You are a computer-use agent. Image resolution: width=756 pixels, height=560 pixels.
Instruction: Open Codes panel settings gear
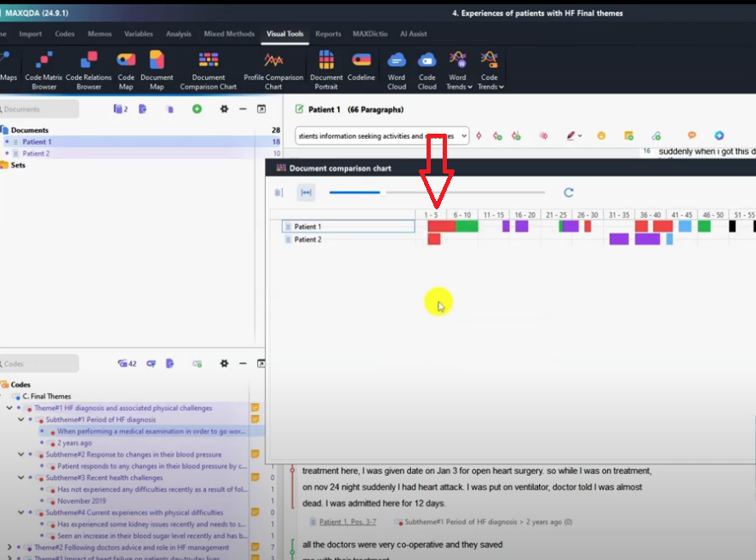224,363
